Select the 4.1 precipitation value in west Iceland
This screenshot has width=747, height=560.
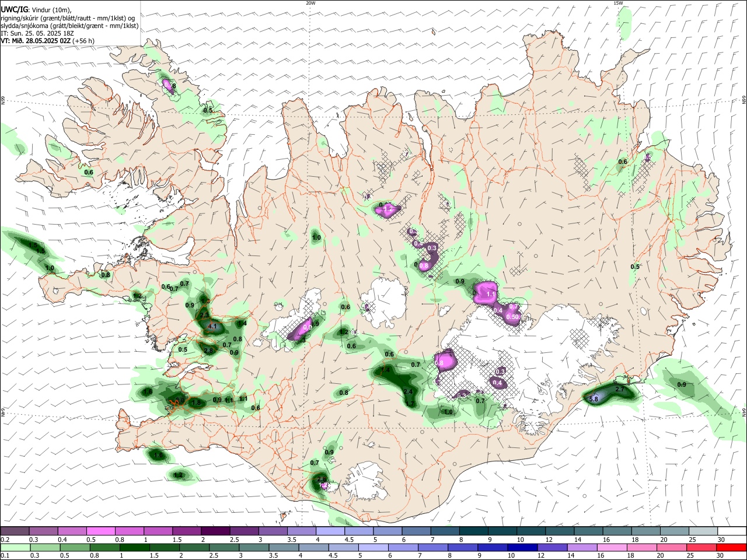click(212, 327)
